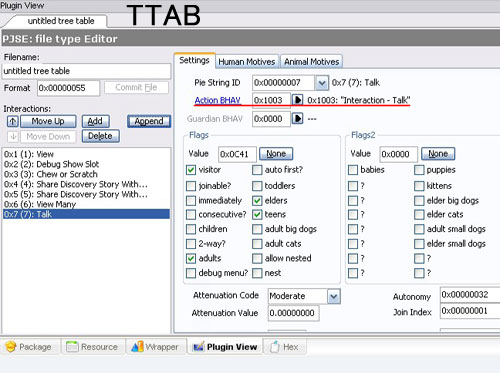Click the Commit File button
The height and width of the screenshot is (373, 500).
pos(136,87)
